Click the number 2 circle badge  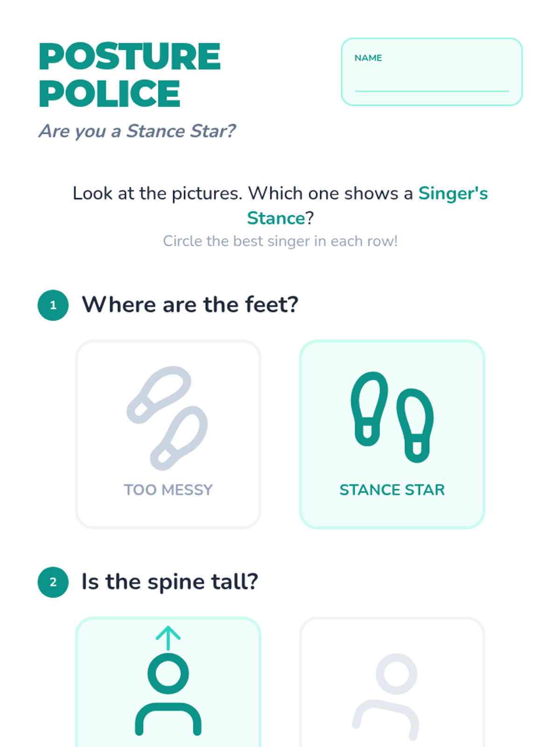pyautogui.click(x=53, y=582)
